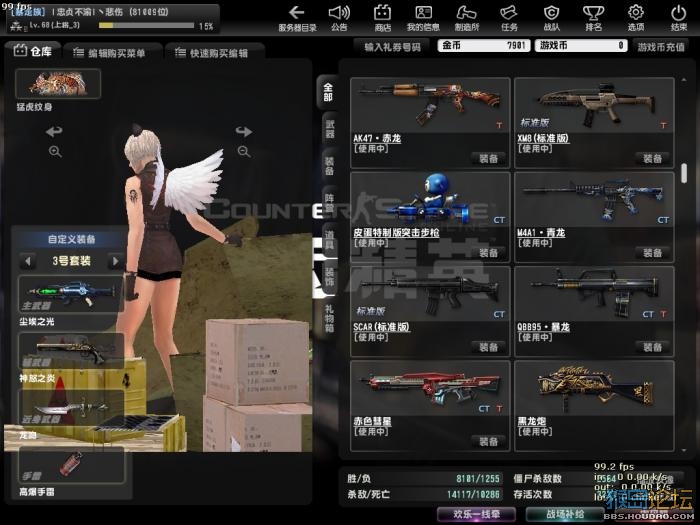Equip the M4A1·青龙 rifle
This screenshot has width=700, height=525.
(652, 253)
